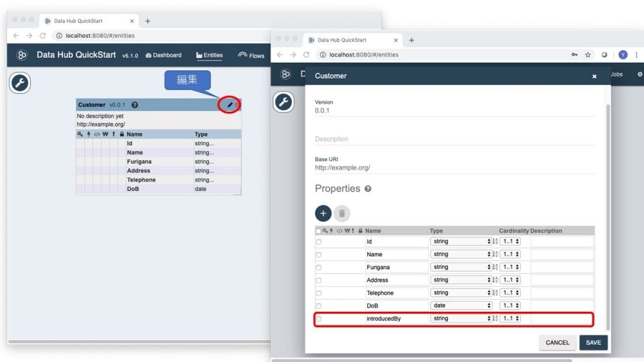This screenshot has height=362, width=644.
Task: Go to the Dashboard tab
Action: pos(164,55)
